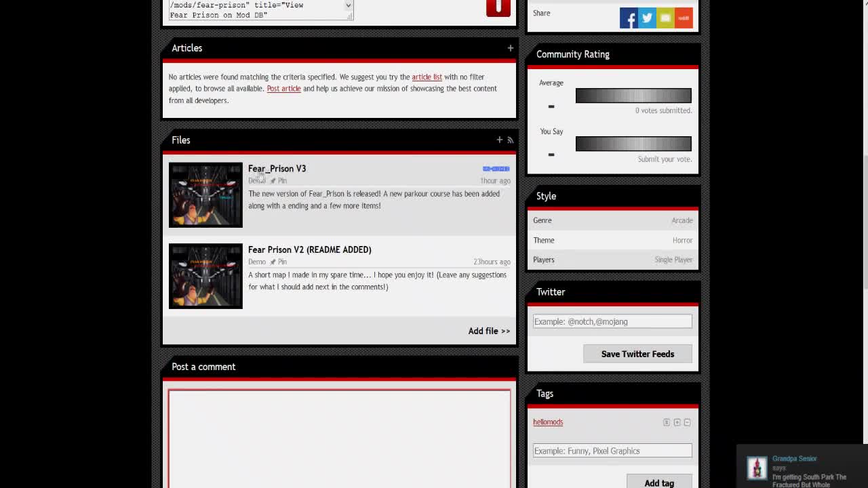Open the Fear_Prison V3 file thumbnail
868x488 pixels.
pos(205,195)
